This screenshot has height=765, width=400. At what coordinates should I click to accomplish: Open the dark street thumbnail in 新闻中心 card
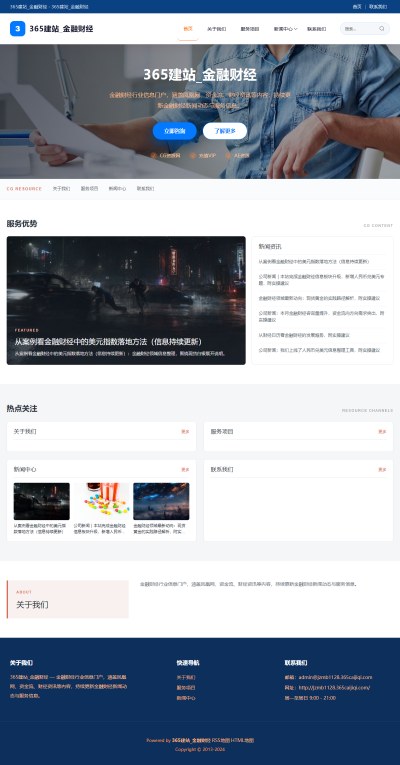point(41,501)
